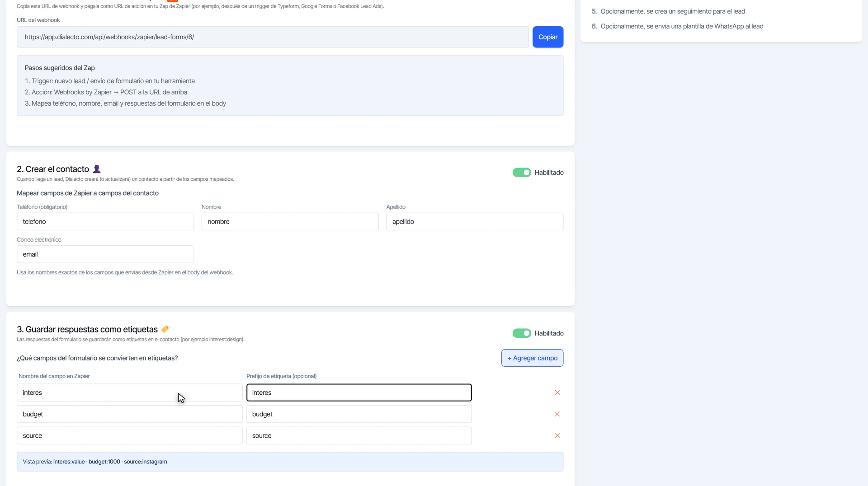
Task: Click the Vista previa tag preview text
Action: [x=95, y=462]
